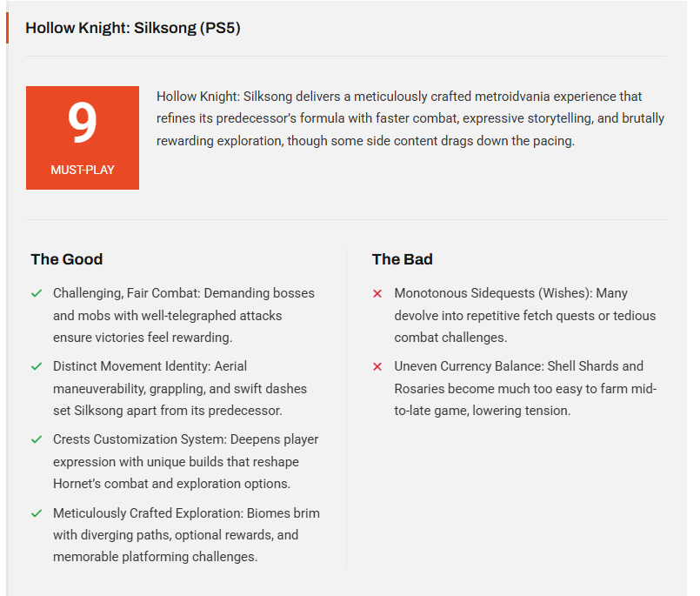Click The Good section heading
Viewport: 700px width, 596px height.
pyautogui.click(x=66, y=259)
